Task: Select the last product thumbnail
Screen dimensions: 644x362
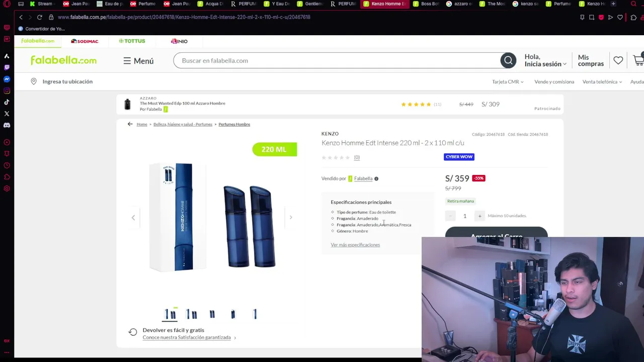Action: [x=255, y=314]
